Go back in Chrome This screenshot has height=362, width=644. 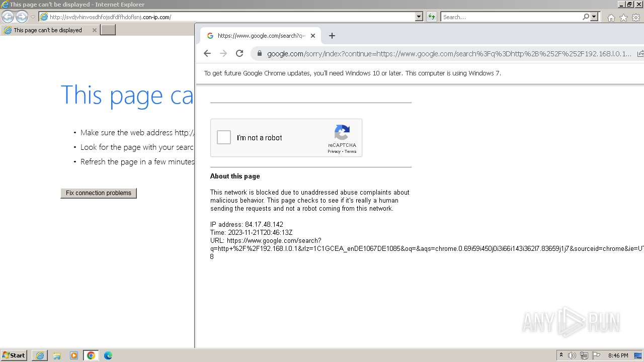(207, 53)
